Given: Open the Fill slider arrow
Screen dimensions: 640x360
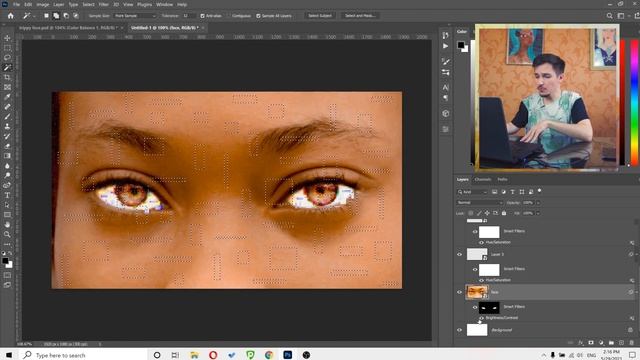Looking at the screenshot, I should (538, 213).
